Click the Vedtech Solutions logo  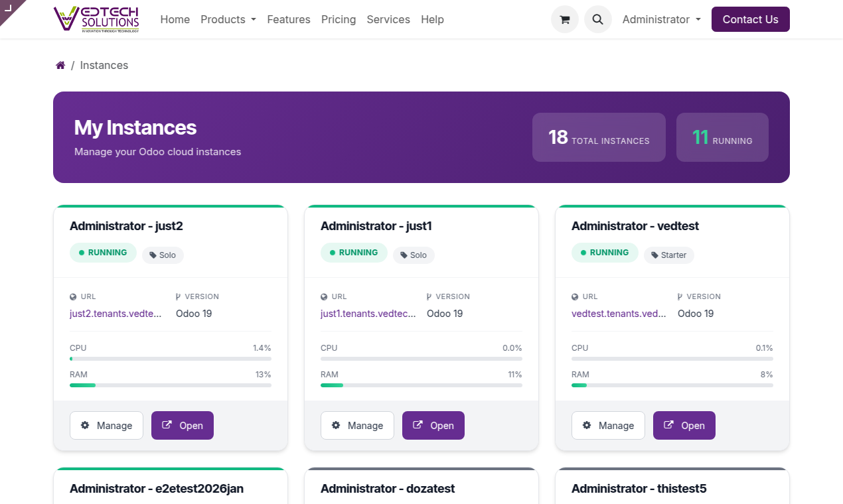97,19
